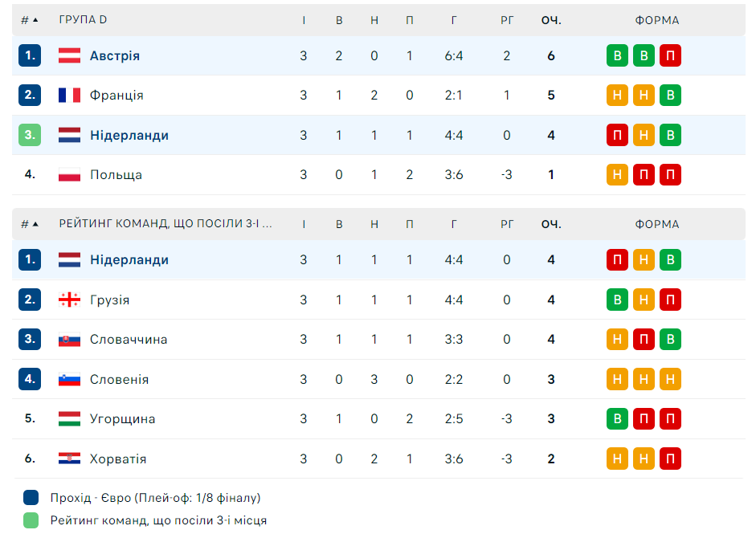Screen dimensions: 756x534
Task: Open the Грузія team page
Action: tap(109, 300)
